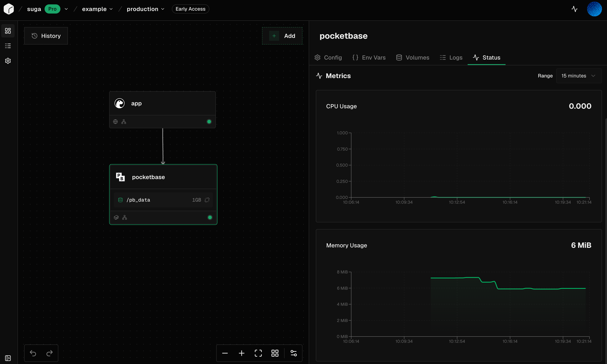Click the 1GB volume size label
This screenshot has height=364, width=607.
click(196, 200)
